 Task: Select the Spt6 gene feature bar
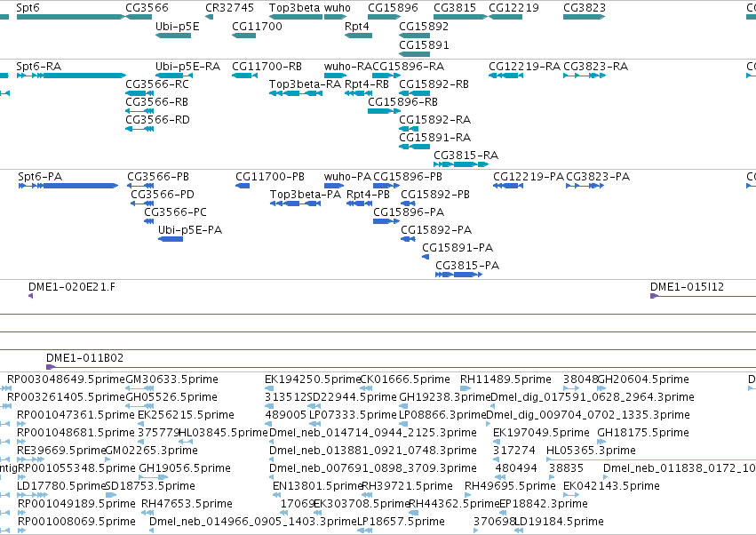71,17
